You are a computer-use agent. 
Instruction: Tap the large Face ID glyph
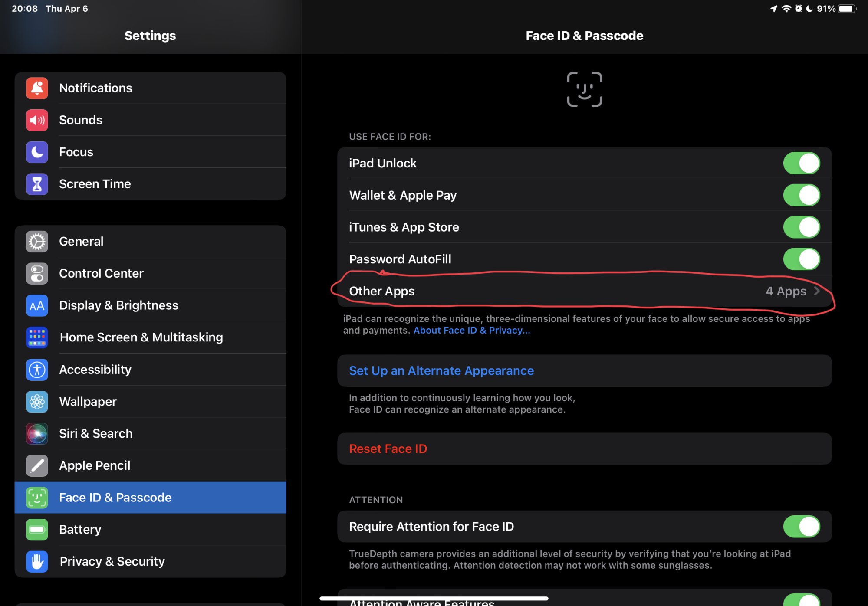(584, 89)
